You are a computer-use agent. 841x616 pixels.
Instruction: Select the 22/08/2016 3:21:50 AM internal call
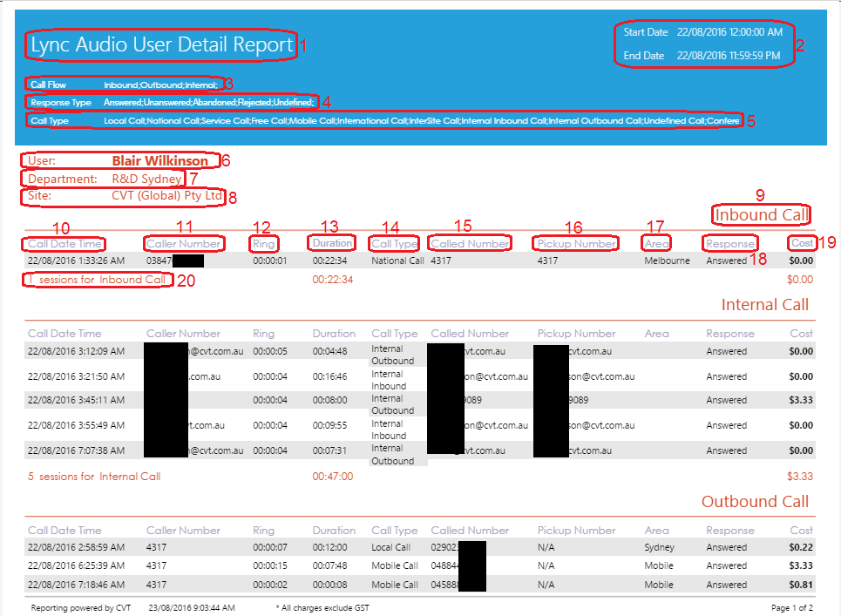[x=76, y=376]
